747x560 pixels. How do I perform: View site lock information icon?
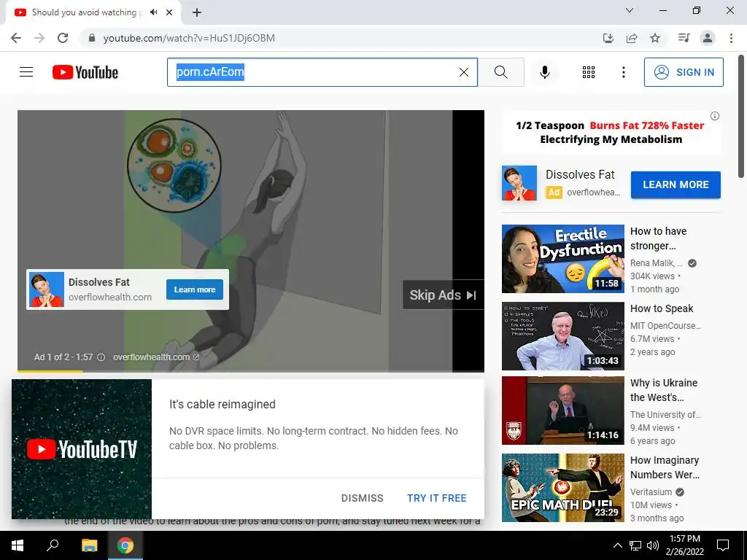(x=92, y=38)
